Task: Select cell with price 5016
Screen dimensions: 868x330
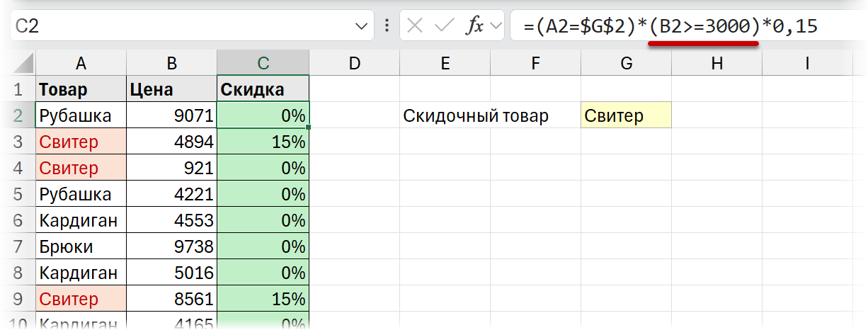Action: click(172, 273)
